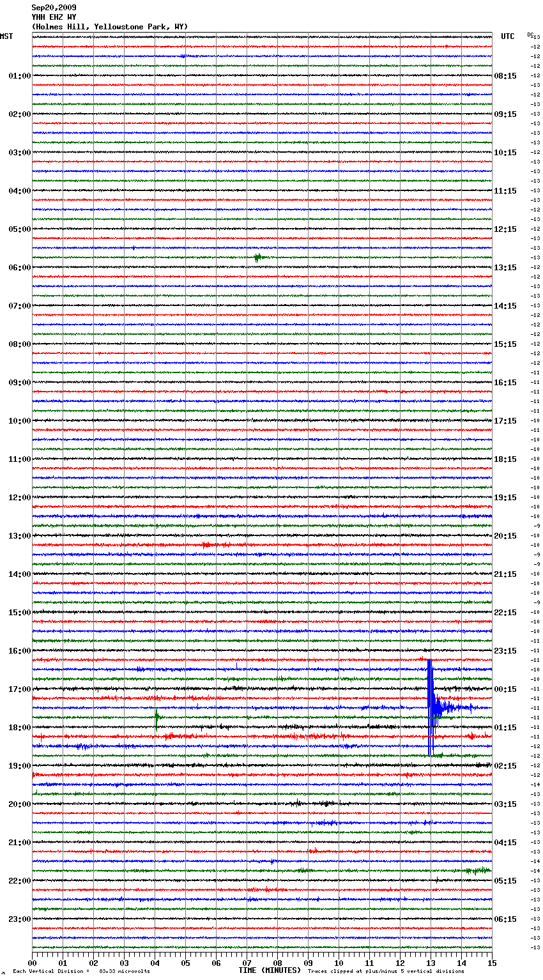This screenshot has height=980, width=543.
Task: Click minute tick '10' on the bottom axis
Action: tap(339, 963)
